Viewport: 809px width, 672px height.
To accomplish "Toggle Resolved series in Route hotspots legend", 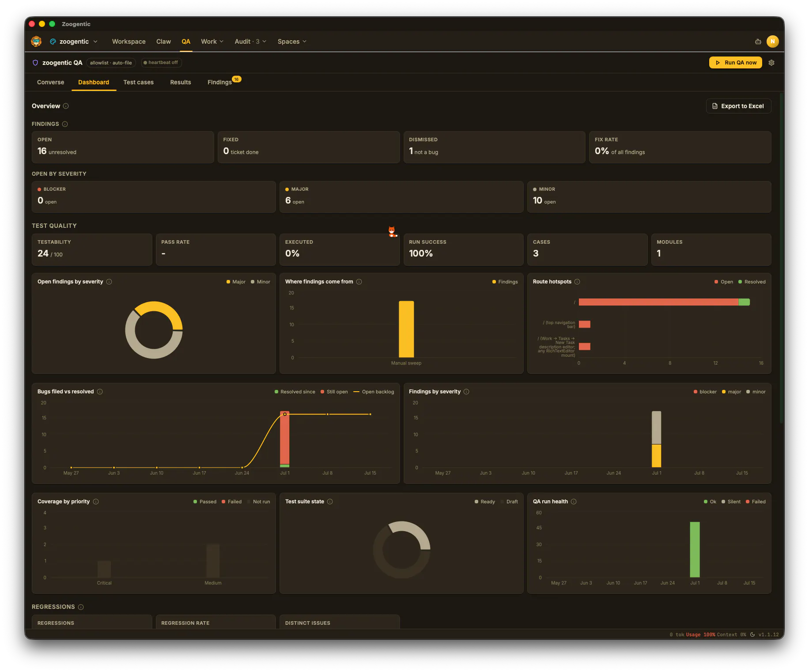I will [752, 282].
